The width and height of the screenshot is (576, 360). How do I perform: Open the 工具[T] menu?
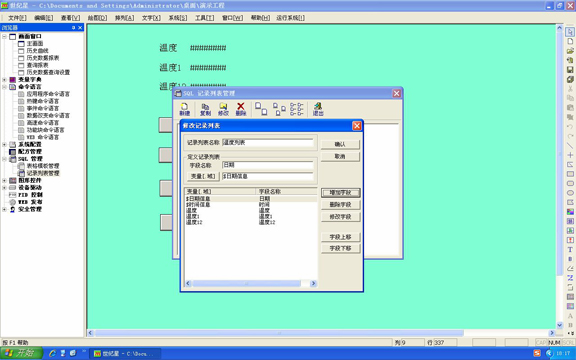204,18
